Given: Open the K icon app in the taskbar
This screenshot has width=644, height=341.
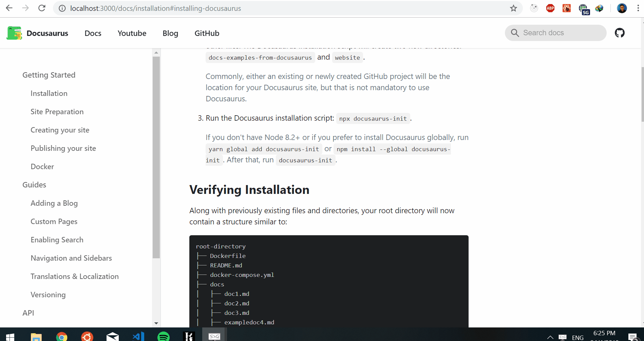Looking at the screenshot, I should tap(189, 336).
